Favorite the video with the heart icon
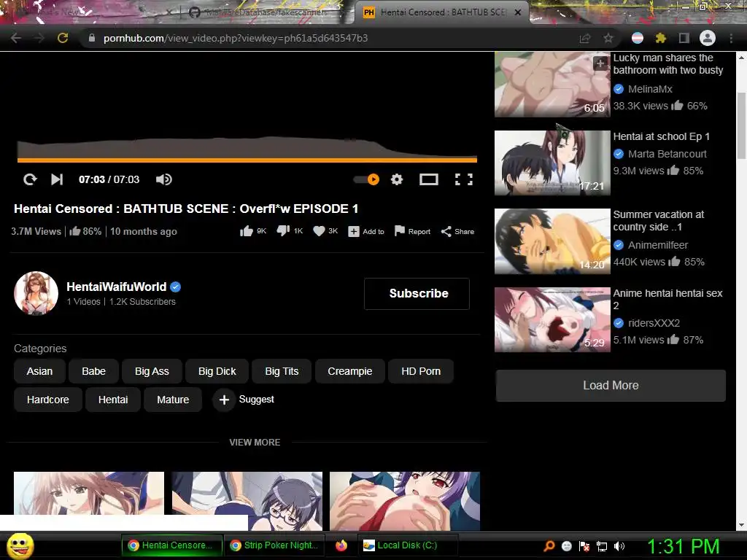Screen dimensions: 747x560 point(319,231)
